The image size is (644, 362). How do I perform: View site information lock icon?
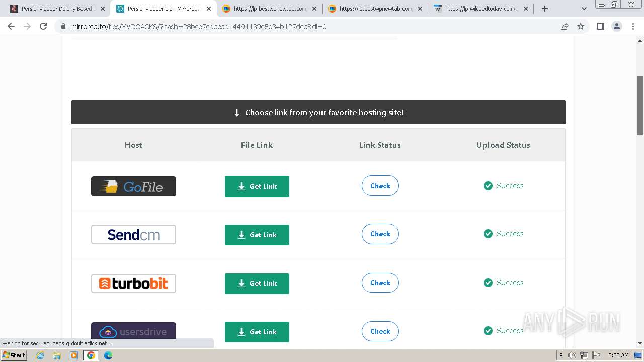click(63, 26)
